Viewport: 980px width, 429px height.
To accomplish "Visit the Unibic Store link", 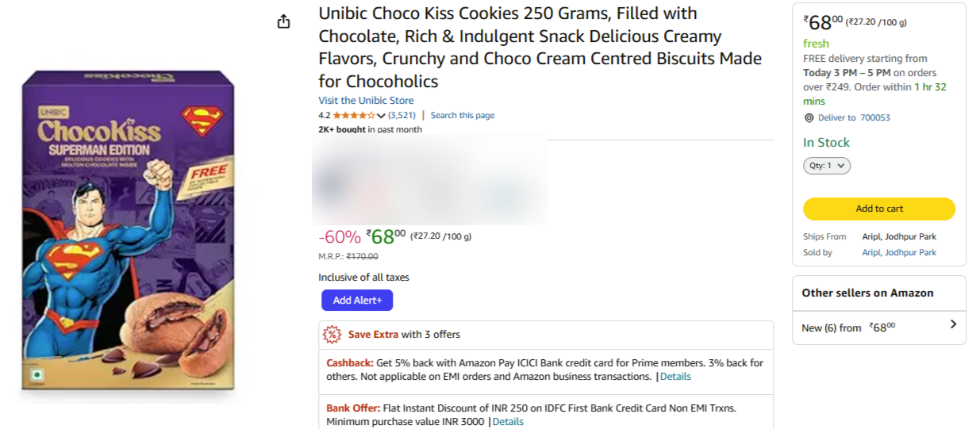I will [366, 101].
